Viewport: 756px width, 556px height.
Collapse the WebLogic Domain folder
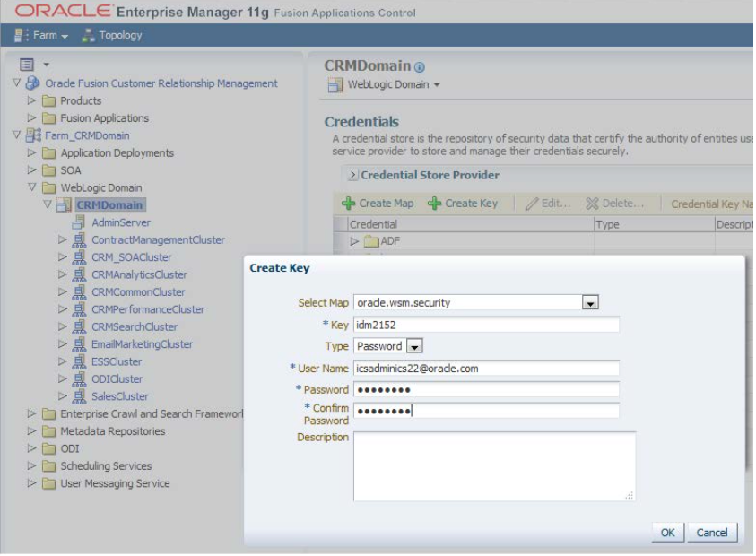(x=31, y=187)
